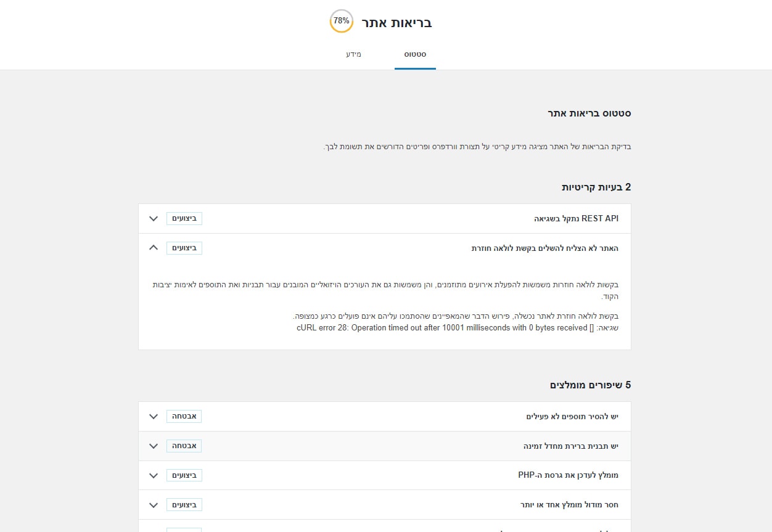Open REST API נתקל בשגיאה item title
772x532 pixels.
(x=576, y=219)
